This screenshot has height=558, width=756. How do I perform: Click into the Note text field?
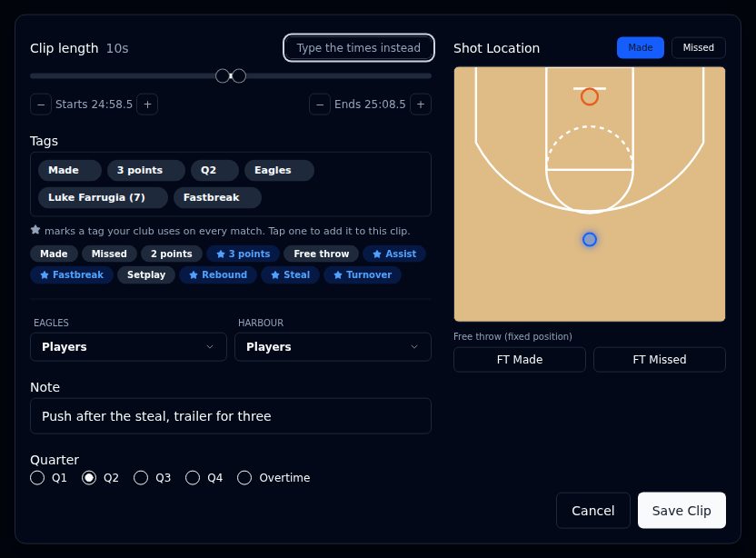click(231, 415)
